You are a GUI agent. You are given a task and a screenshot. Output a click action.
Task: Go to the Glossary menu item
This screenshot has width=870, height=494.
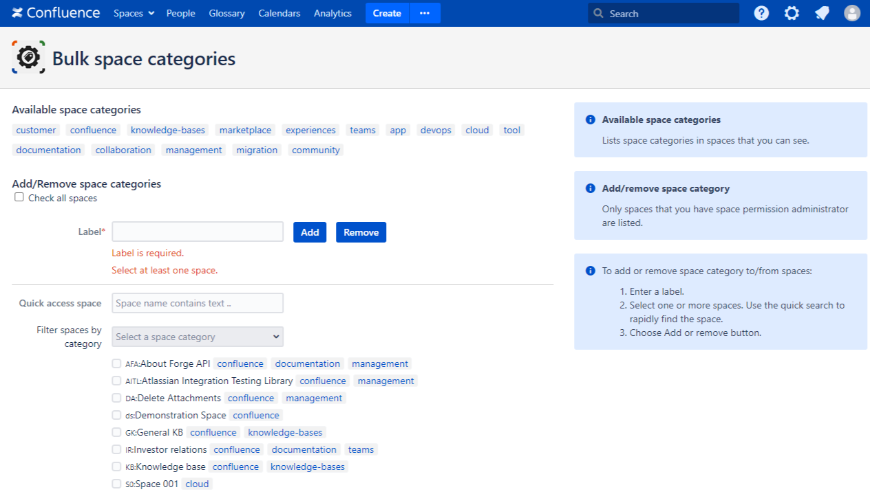(227, 13)
